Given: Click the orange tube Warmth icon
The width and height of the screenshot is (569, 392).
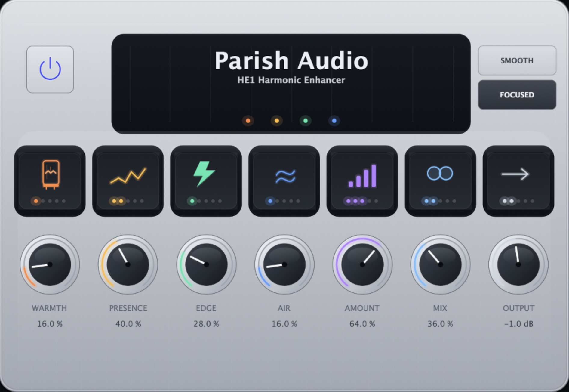Looking at the screenshot, I should [50, 175].
